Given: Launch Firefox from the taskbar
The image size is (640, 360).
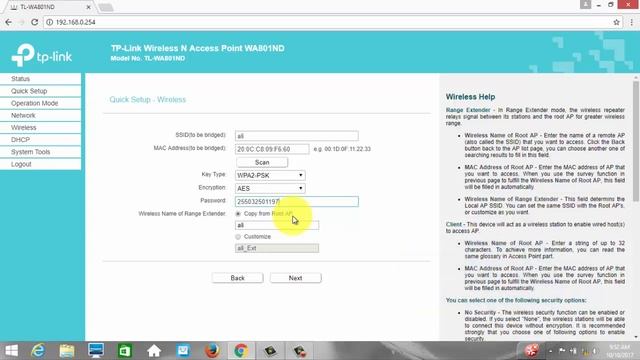Looking at the screenshot, I should pos(212,351).
